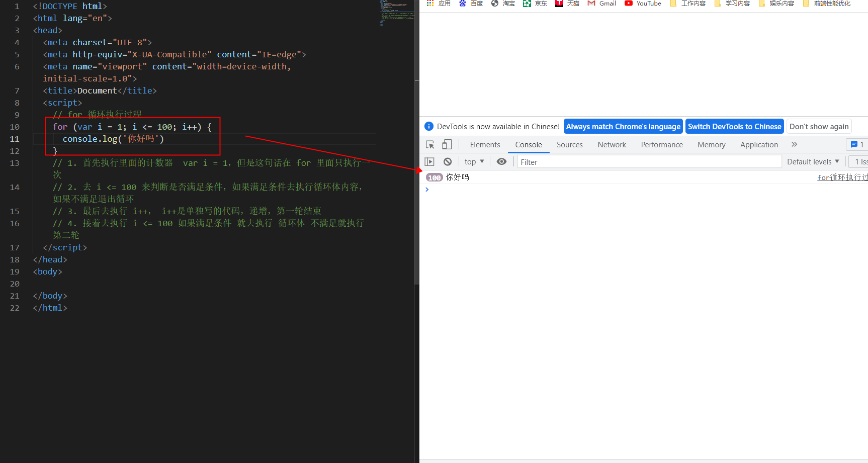Open the 天猫 bookmark

pyautogui.click(x=567, y=3)
